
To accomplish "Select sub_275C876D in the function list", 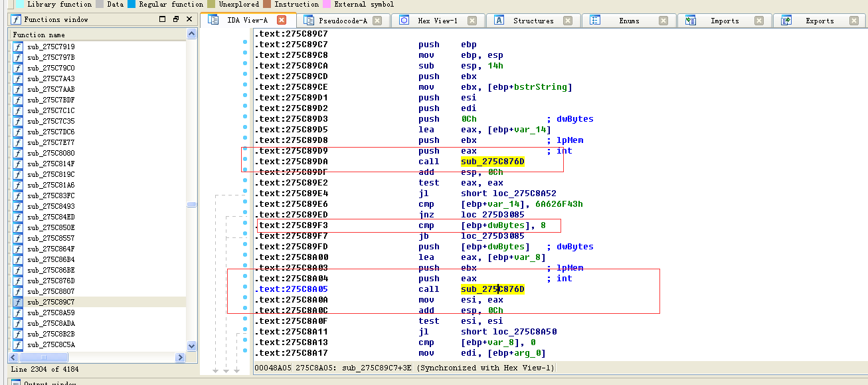I will (50, 281).
